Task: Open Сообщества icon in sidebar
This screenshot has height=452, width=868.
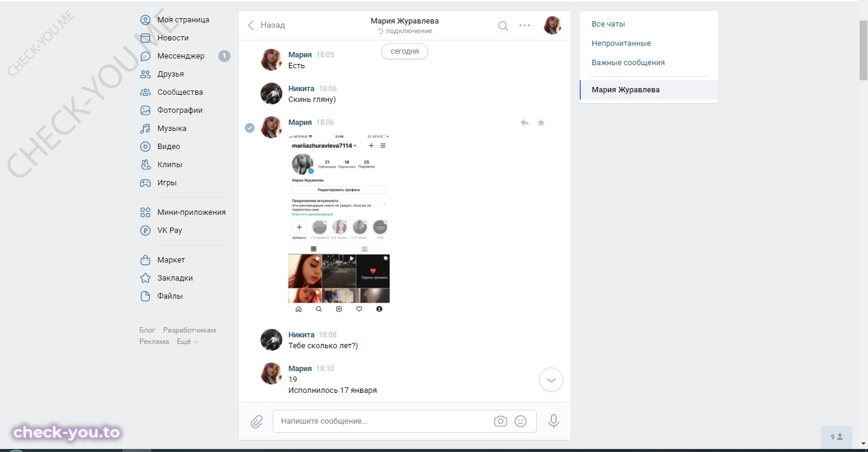Action: (x=145, y=92)
